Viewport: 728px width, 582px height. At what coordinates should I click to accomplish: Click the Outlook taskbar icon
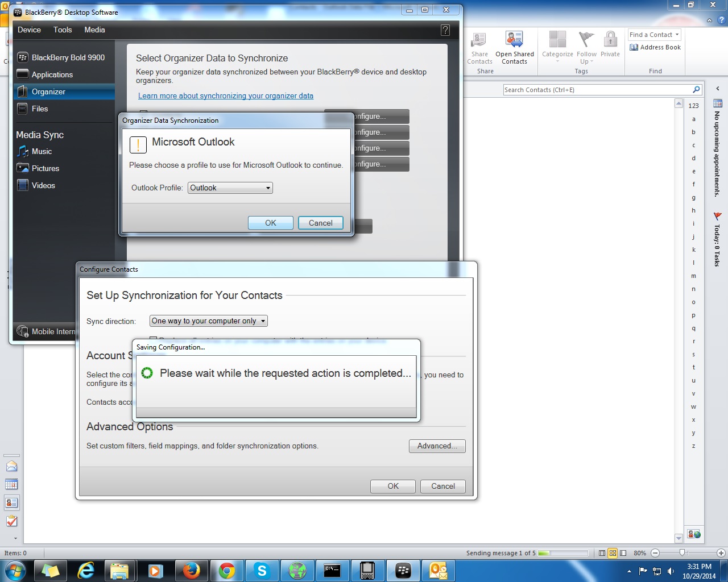439,571
